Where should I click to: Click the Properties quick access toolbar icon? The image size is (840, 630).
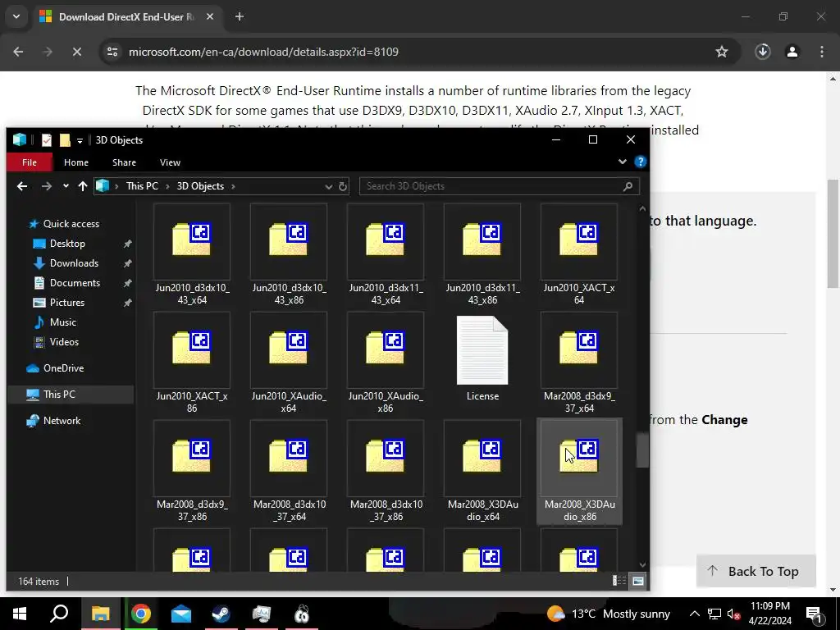[x=47, y=139]
